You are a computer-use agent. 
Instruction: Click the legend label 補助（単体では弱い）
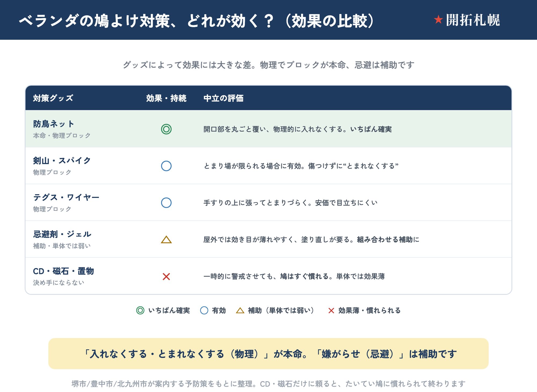pos(281,310)
